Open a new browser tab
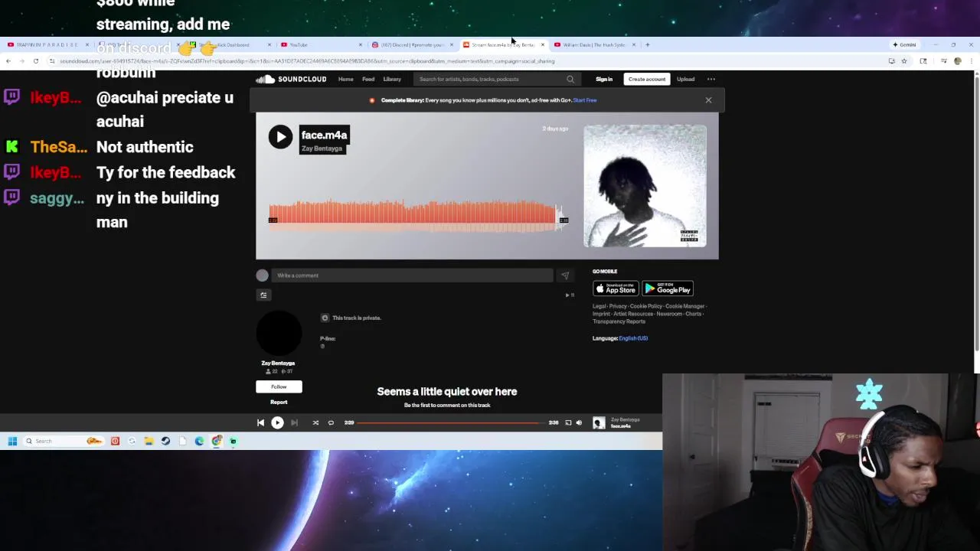Viewport: 980px width, 551px height. click(x=647, y=44)
